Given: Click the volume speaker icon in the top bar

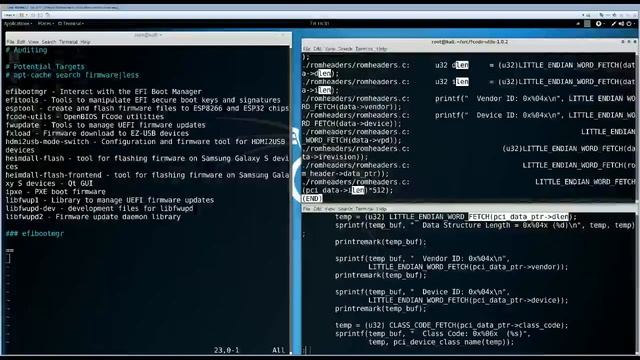Looking at the screenshot, I should (621, 24).
